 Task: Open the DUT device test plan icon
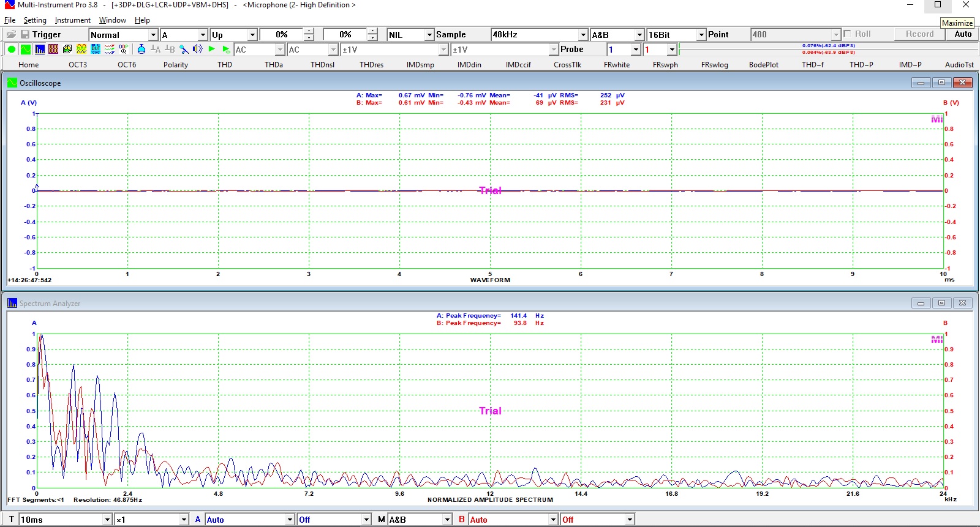96,50
